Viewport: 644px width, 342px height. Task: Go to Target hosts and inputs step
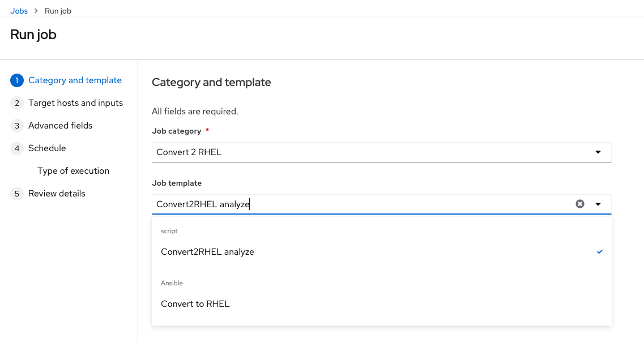click(75, 103)
